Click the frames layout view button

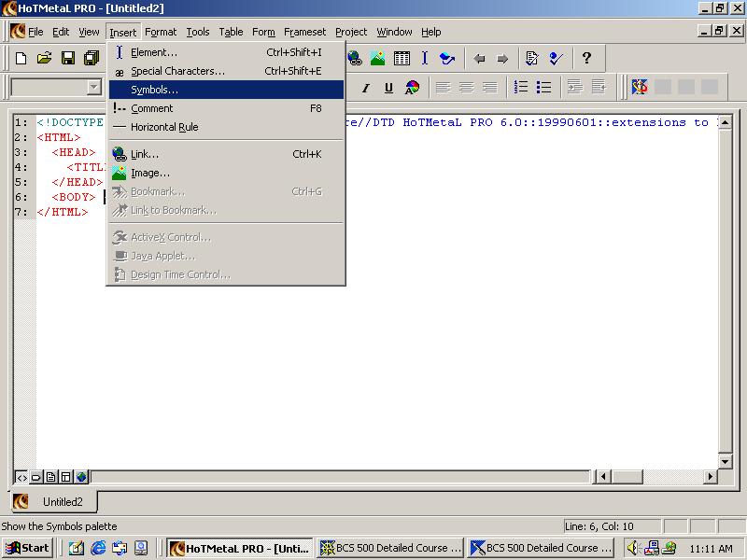[65, 477]
